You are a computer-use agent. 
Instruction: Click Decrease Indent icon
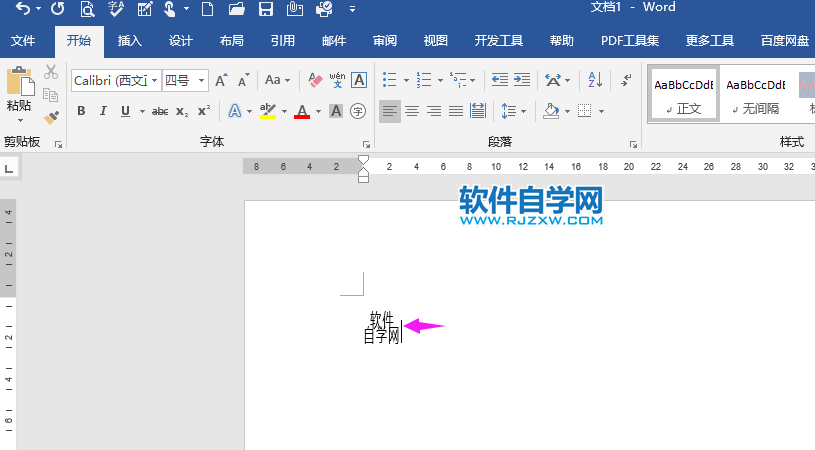pyautogui.click(x=500, y=80)
